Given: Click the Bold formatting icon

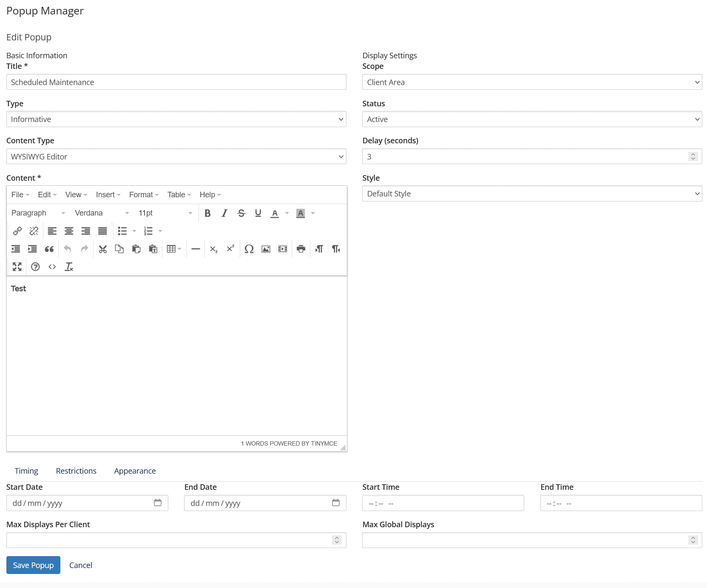Looking at the screenshot, I should click(x=207, y=213).
